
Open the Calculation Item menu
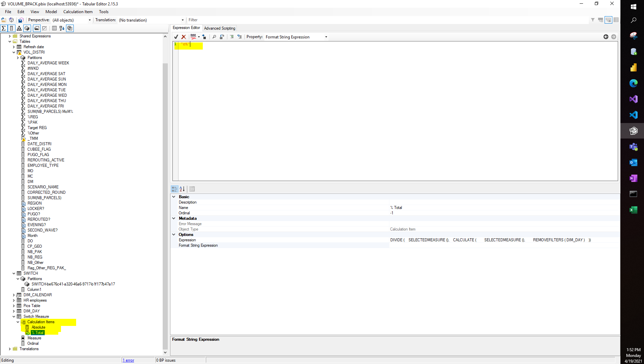click(x=78, y=11)
